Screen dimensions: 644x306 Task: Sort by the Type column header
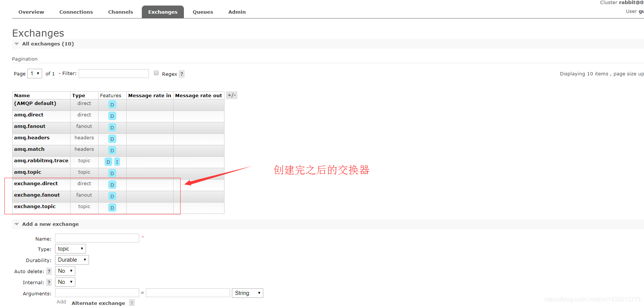pyautogui.click(x=79, y=95)
